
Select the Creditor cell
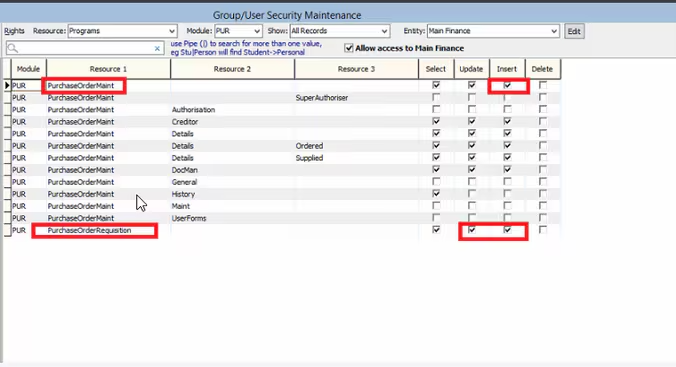(232, 122)
